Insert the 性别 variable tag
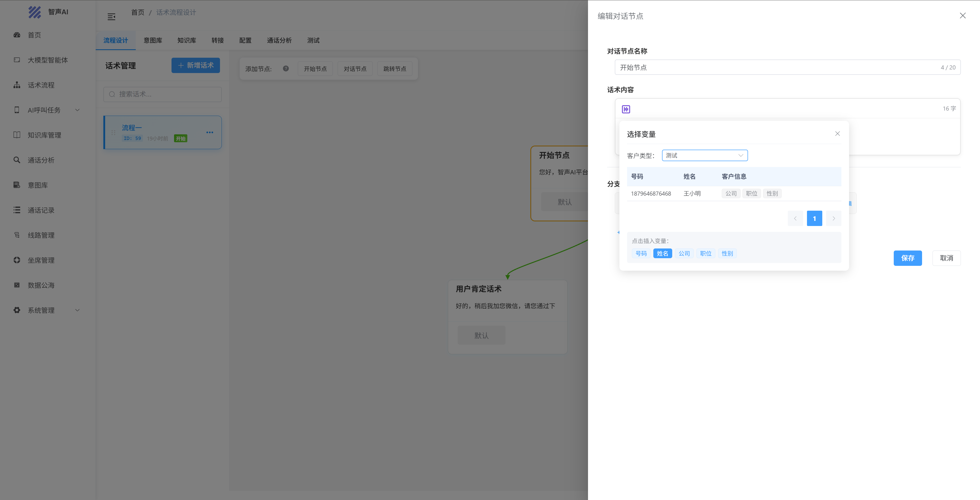Image resolution: width=980 pixels, height=500 pixels. tap(727, 253)
